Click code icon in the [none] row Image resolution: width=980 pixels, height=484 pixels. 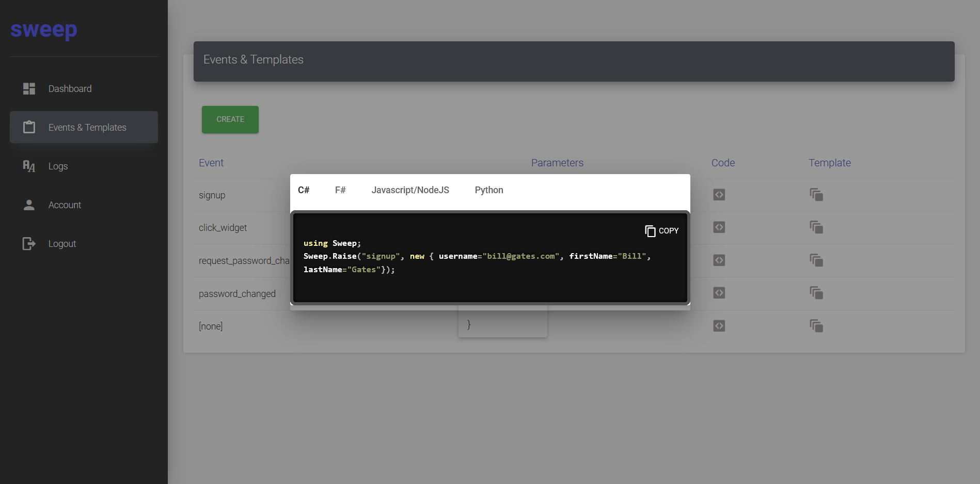pyautogui.click(x=719, y=326)
